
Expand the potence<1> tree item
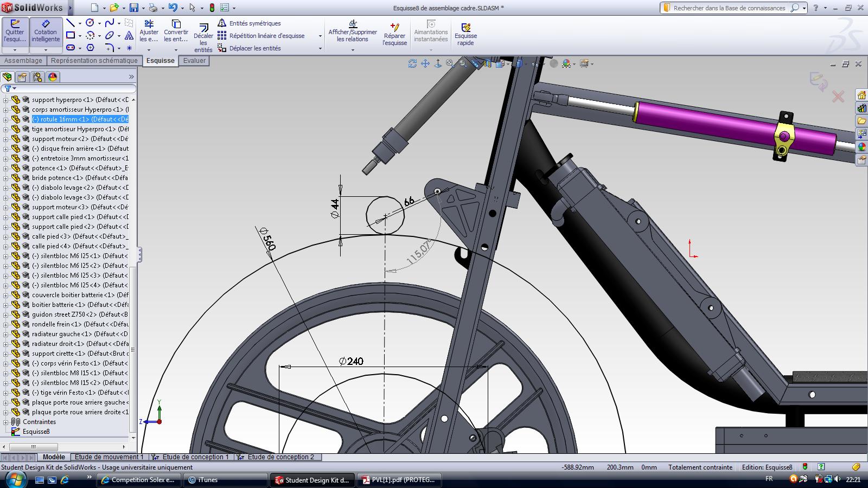click(x=5, y=168)
